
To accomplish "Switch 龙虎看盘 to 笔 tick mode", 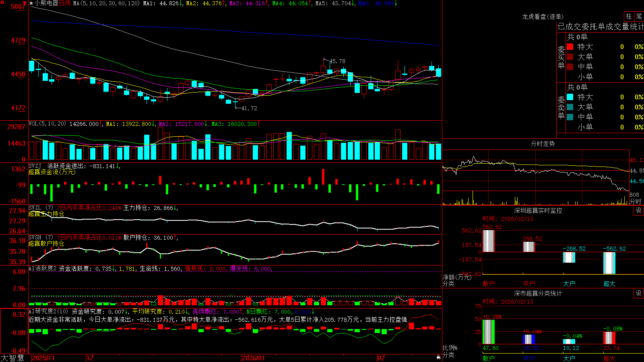I will click(639, 16).
